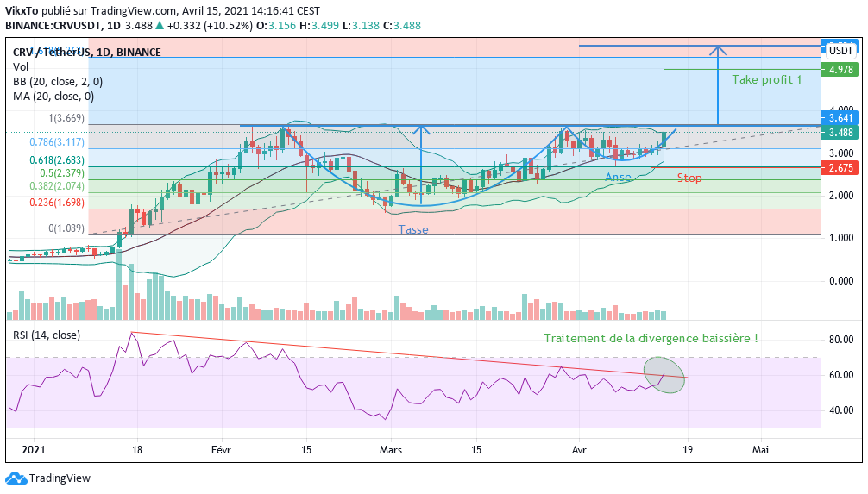Click the '19' date on the time axis
This screenshot has width=868, height=494.
687,450
